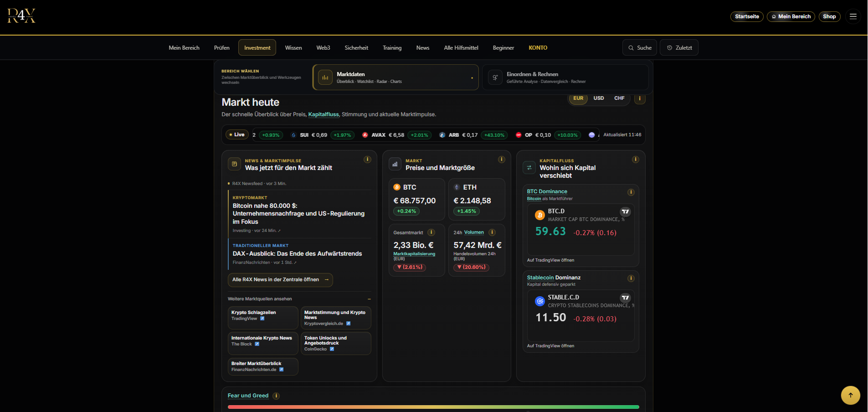Click the Ethereum icon in ETH card
868x412 pixels.
pyautogui.click(x=457, y=187)
